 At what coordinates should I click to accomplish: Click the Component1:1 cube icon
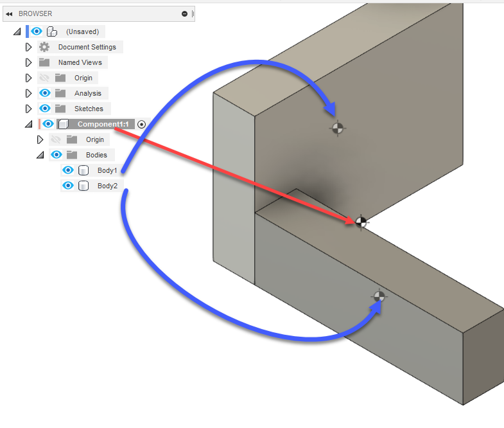point(64,124)
